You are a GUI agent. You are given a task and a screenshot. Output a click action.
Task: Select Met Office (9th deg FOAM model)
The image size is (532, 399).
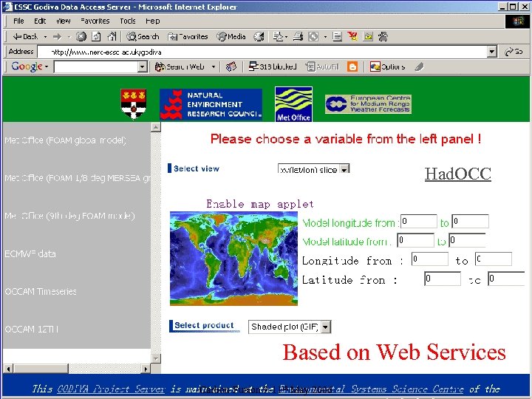(x=69, y=216)
